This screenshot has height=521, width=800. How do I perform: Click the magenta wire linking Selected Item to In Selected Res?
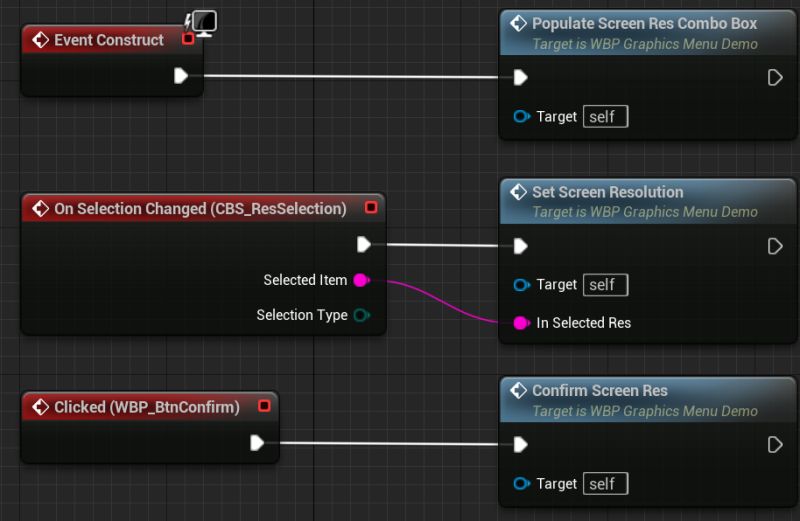[439, 300]
